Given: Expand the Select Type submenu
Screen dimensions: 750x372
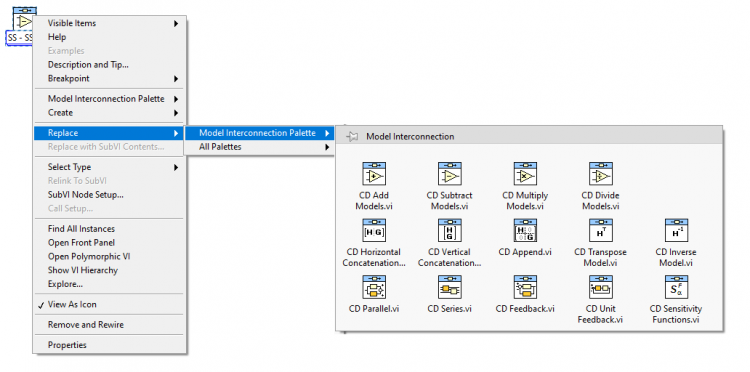Looking at the screenshot, I should [x=110, y=167].
